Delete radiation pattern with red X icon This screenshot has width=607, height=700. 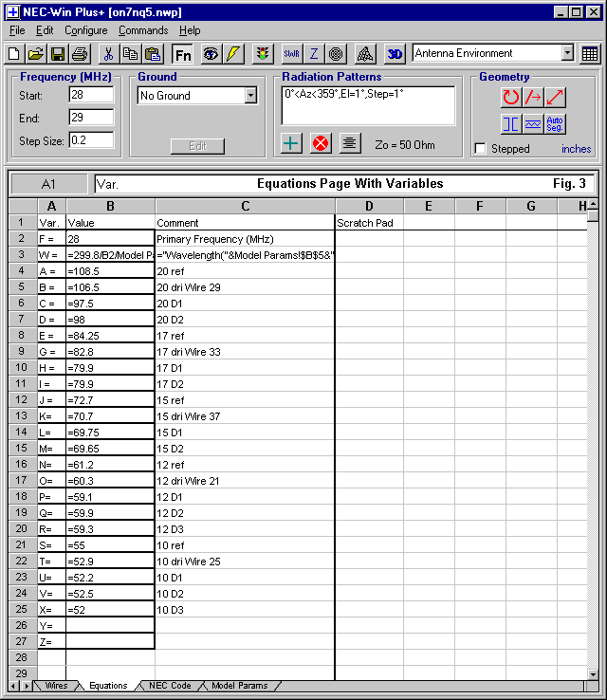point(321,143)
